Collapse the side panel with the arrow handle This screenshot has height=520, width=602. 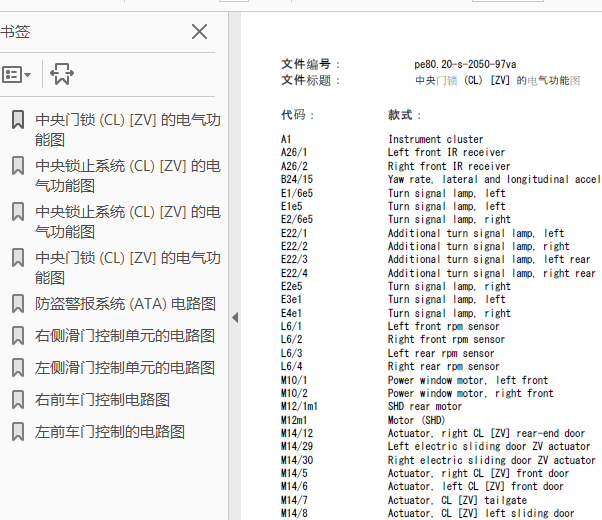235,318
